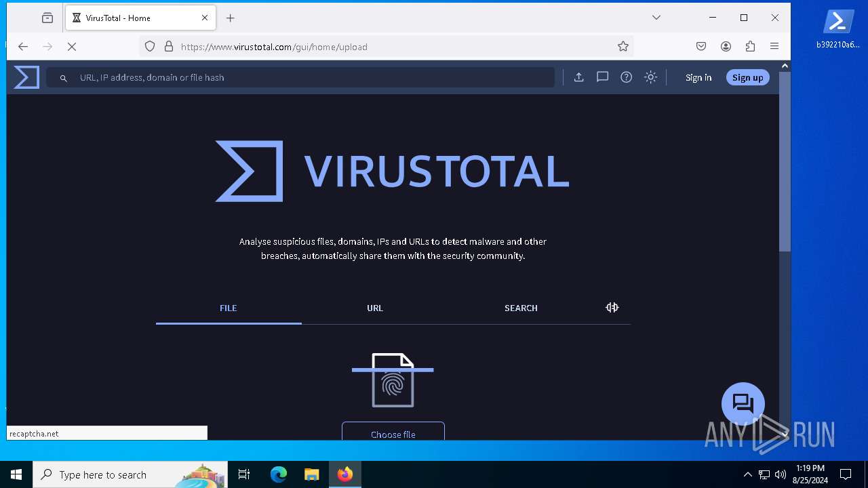Open the Firefox account icon
This screenshot has height=488, width=868.
pyautogui.click(x=726, y=46)
